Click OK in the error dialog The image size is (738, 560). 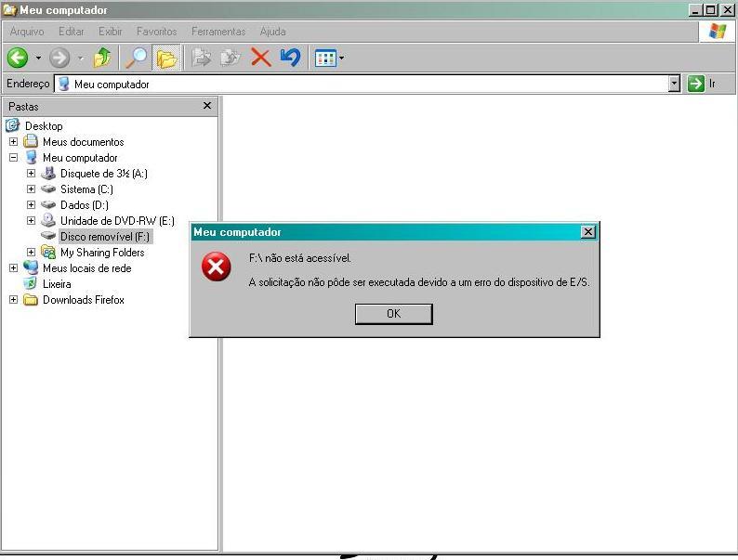[x=393, y=314]
